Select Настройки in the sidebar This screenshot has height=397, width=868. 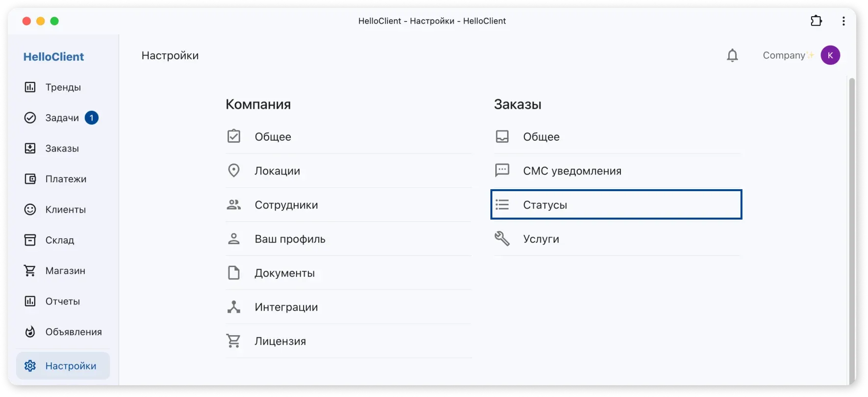click(63, 366)
